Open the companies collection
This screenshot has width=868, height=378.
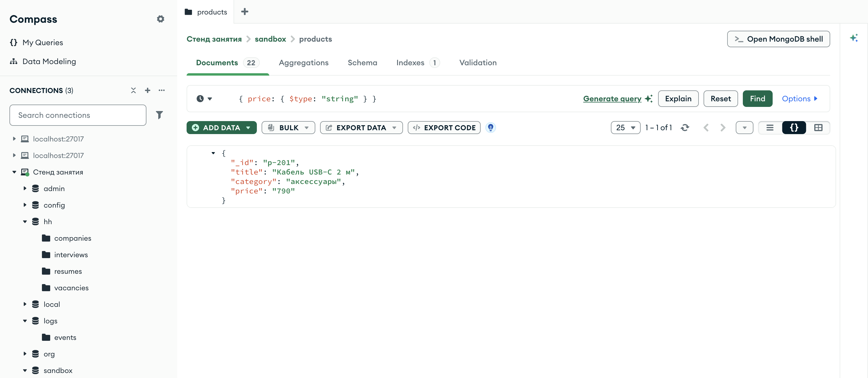(72, 238)
